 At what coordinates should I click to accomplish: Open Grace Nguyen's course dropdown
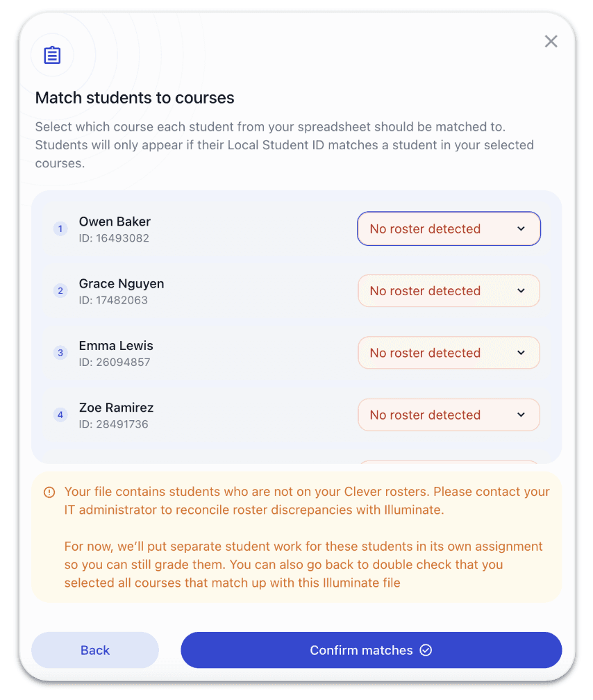coord(448,291)
